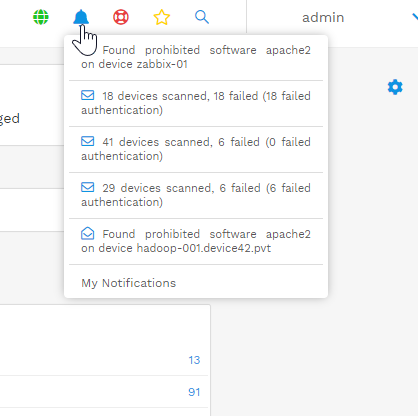
Task: Open favorites with the star icon
Action: (162, 17)
